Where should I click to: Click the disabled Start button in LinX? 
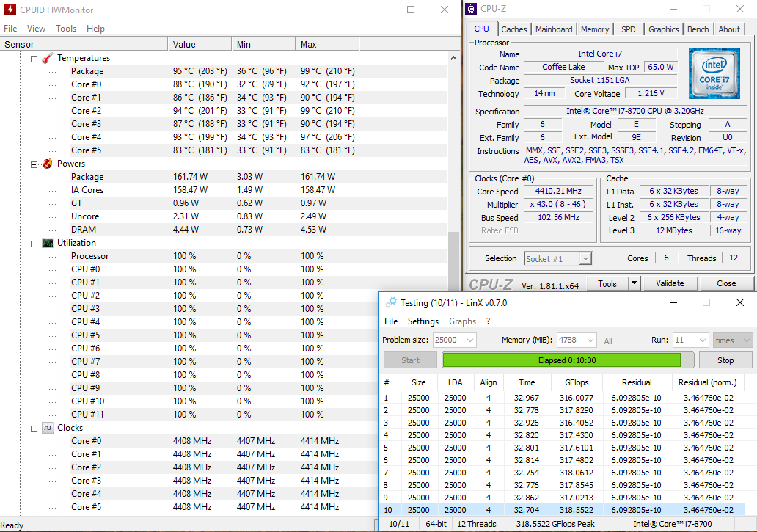410,360
